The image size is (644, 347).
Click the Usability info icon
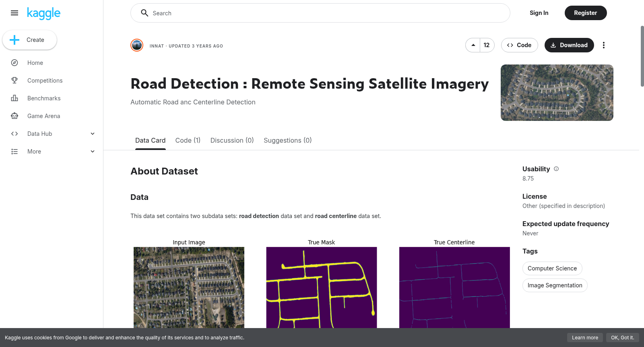pyautogui.click(x=556, y=169)
